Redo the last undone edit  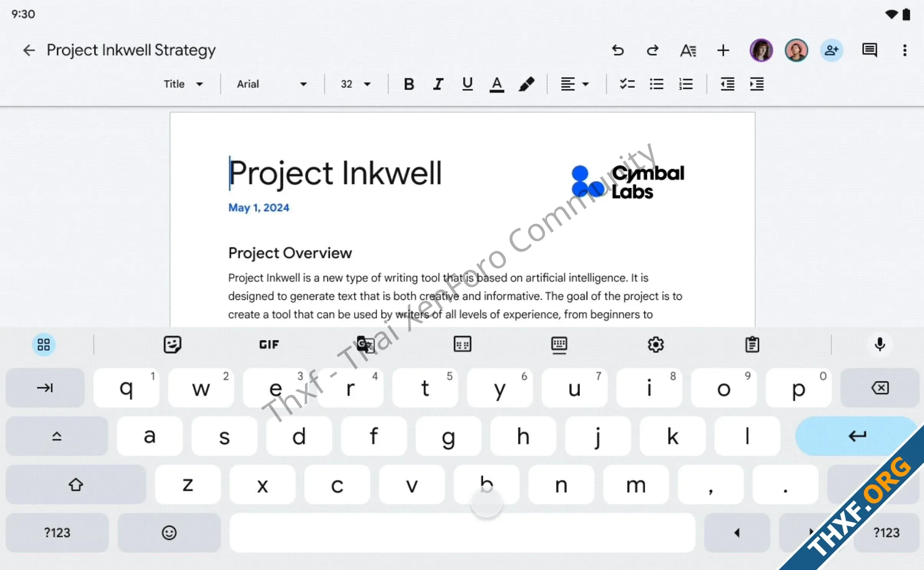pos(652,50)
